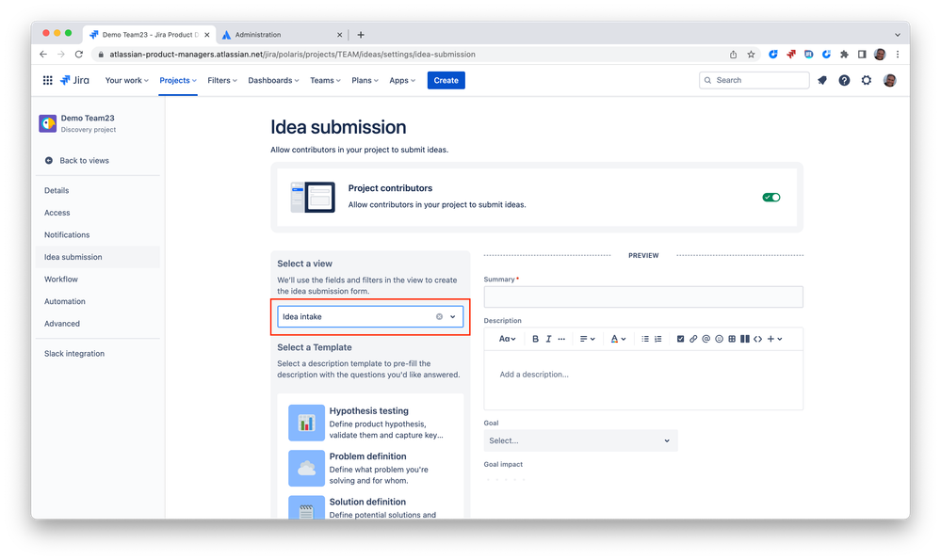
Task: Open Details settings page
Action: point(57,191)
